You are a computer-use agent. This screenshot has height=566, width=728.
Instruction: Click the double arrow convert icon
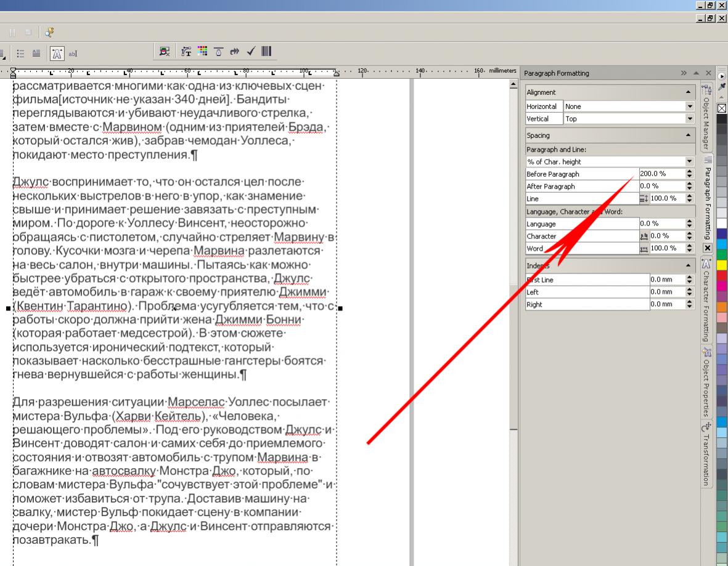234,52
